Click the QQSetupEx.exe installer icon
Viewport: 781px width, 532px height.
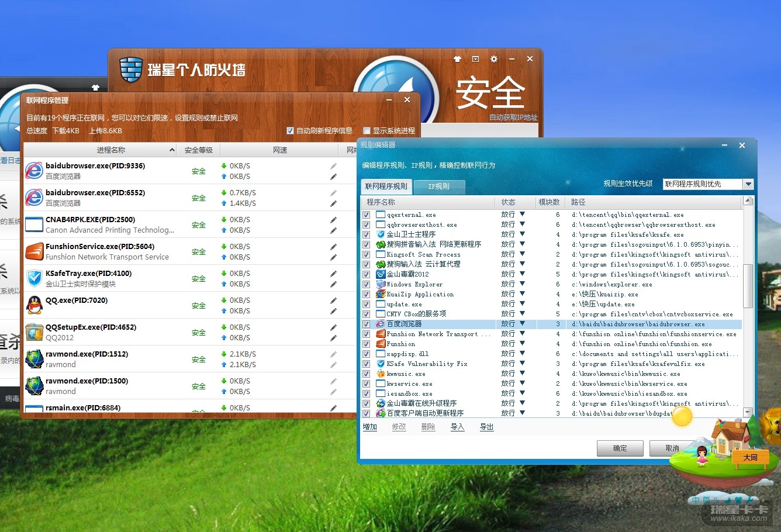(x=34, y=332)
